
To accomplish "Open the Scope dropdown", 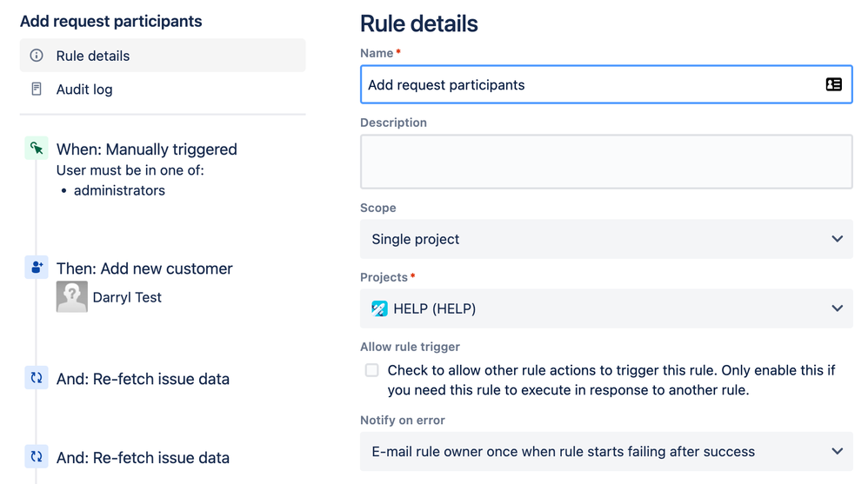I will [x=605, y=239].
